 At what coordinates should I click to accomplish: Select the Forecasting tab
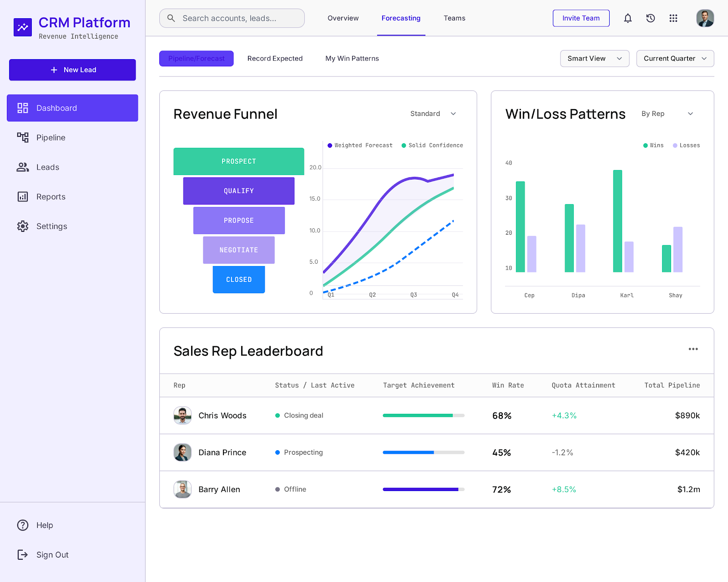click(401, 18)
